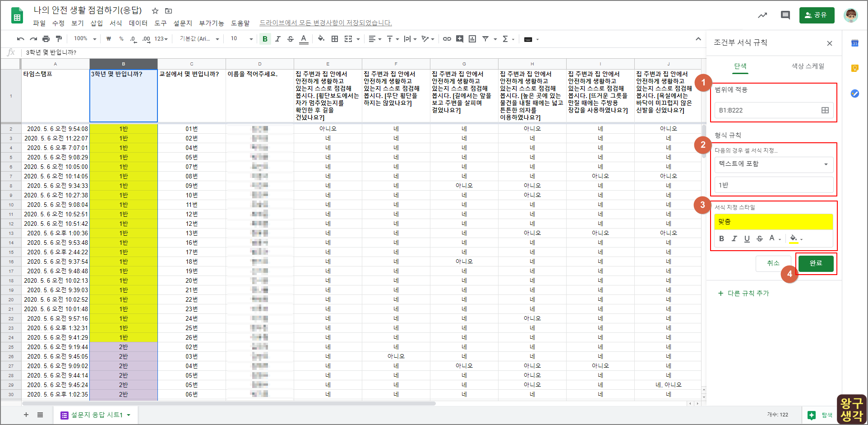Open the 서식 menu

[116, 23]
